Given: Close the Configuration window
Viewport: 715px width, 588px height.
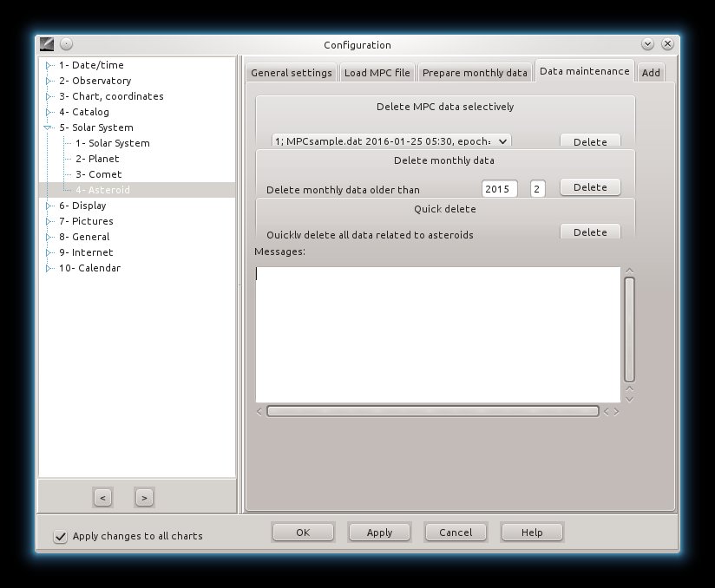Looking at the screenshot, I should coord(667,43).
